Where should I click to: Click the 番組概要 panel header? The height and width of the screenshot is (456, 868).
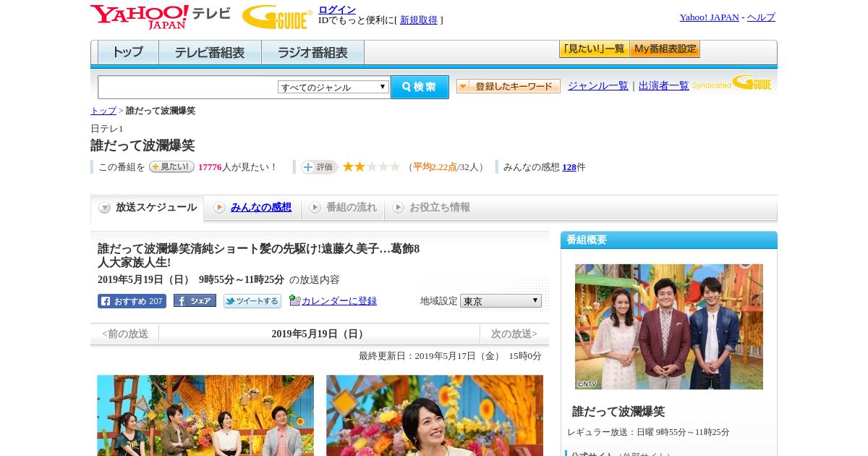[669, 240]
